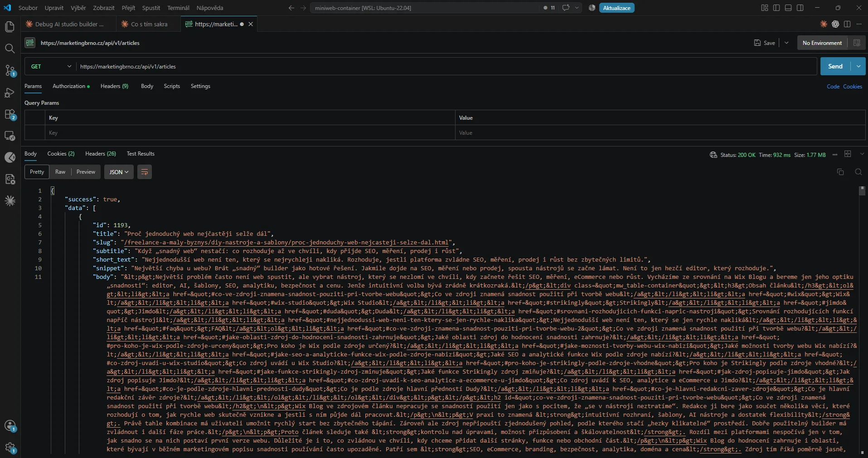The width and height of the screenshot is (868, 458).
Task: Open the Explorer view in activity bar
Action: click(x=10, y=27)
